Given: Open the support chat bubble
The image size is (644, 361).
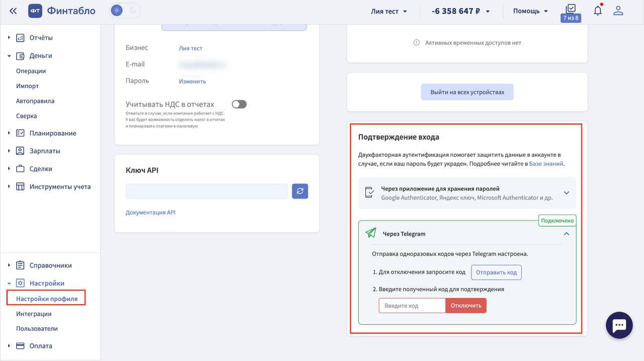Looking at the screenshot, I should click(619, 325).
